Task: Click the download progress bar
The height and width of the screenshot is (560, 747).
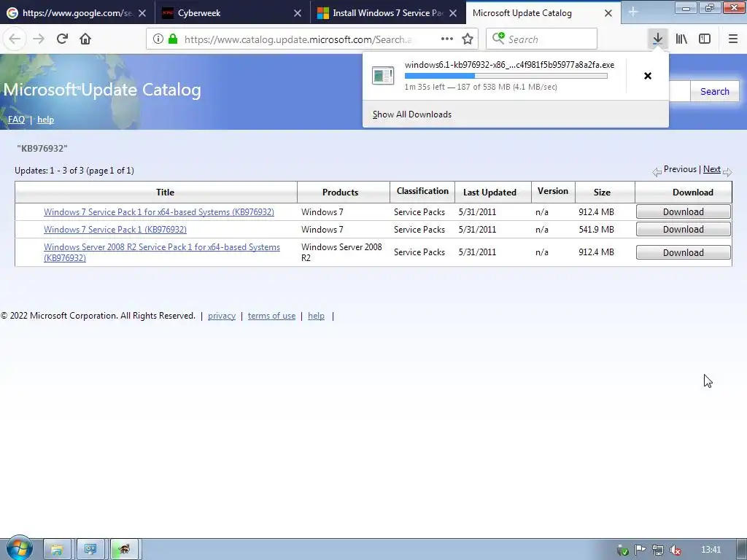Action: coord(506,76)
